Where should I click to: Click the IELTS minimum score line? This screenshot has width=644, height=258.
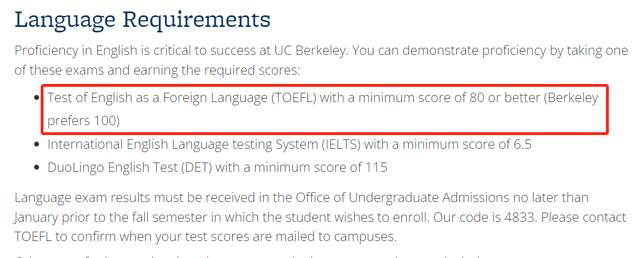click(290, 144)
